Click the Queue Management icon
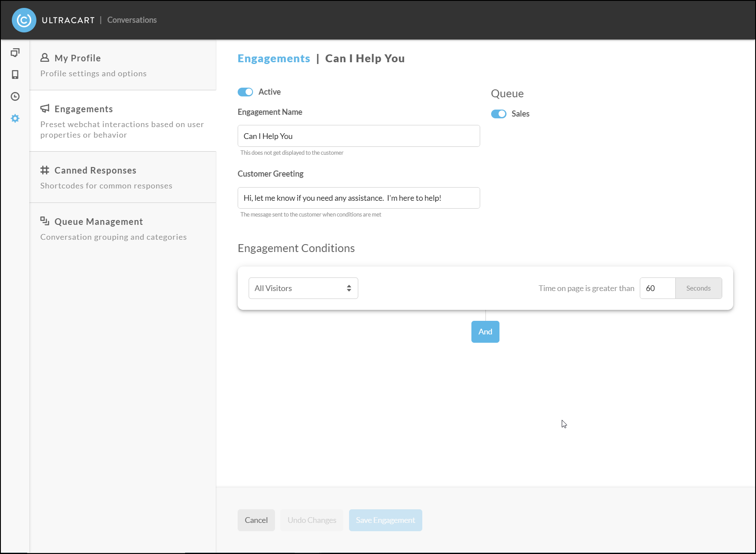Viewport: 756px width, 554px height. click(45, 221)
